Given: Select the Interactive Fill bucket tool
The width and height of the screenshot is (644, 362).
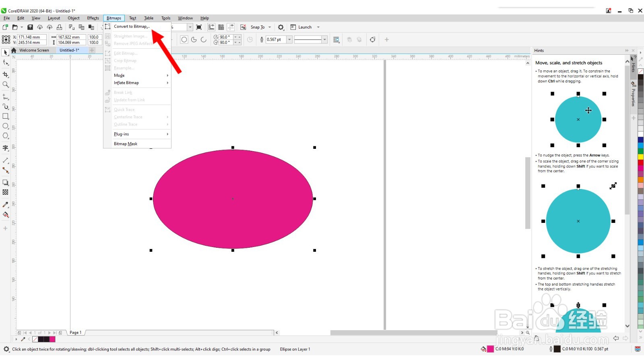Looking at the screenshot, I should click(x=6, y=214).
